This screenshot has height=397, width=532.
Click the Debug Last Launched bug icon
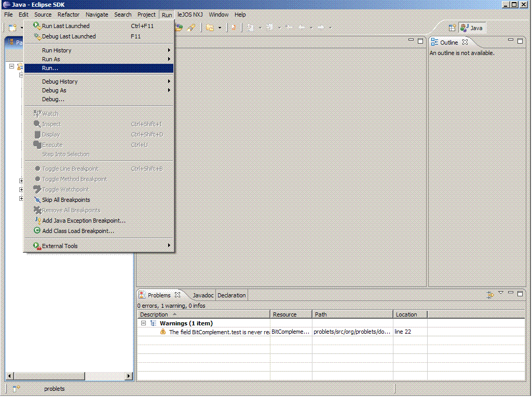[x=37, y=36]
